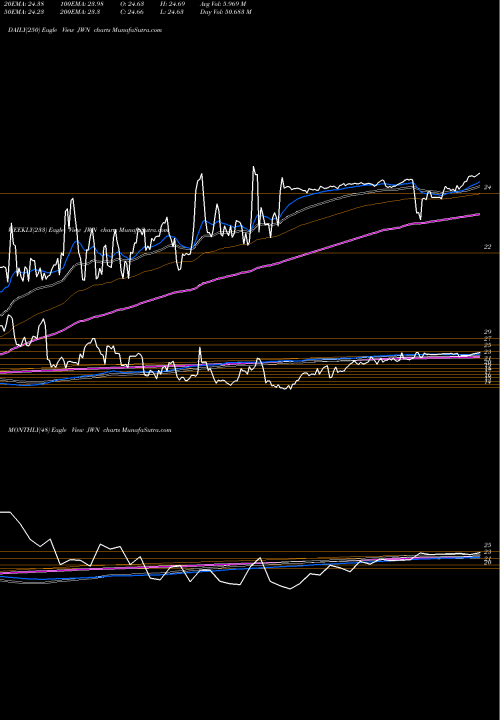Click the 100EMA: 23.98 reading
The width and height of the screenshot is (500, 720).
coord(80,4)
